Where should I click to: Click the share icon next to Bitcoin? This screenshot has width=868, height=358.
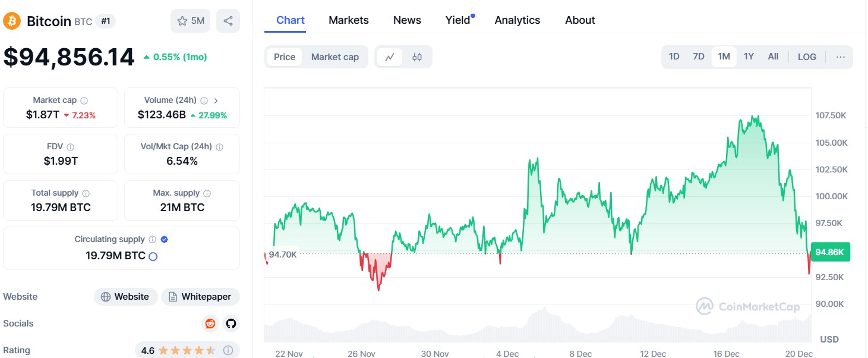click(228, 21)
